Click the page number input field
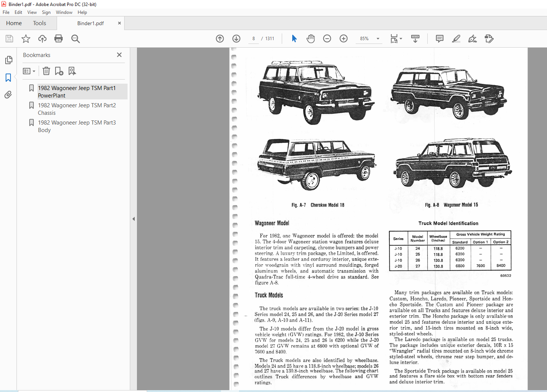The width and height of the screenshot is (547, 392). 254,39
